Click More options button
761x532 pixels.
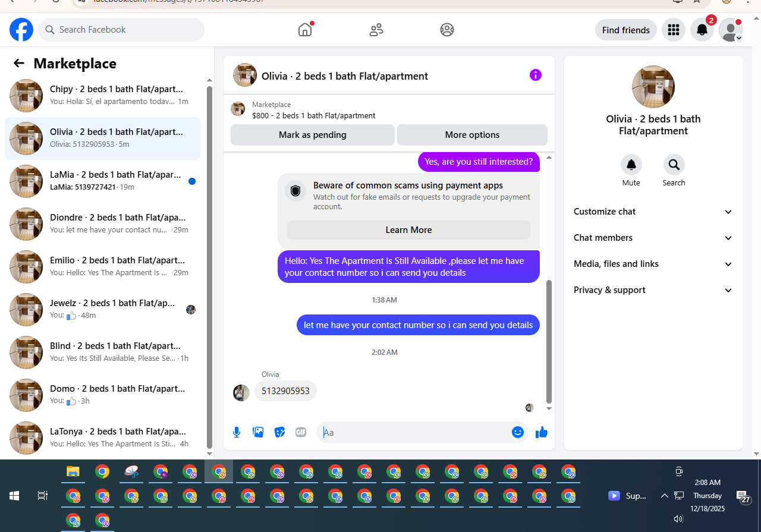point(472,135)
